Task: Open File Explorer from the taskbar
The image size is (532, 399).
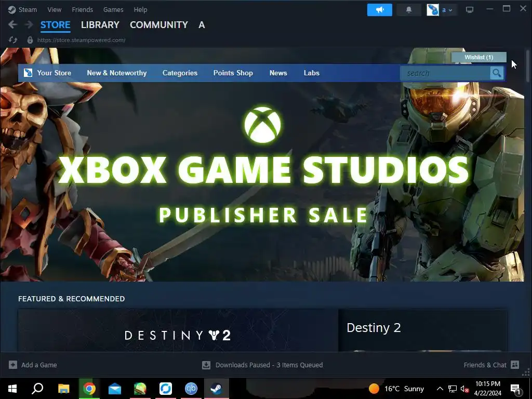Action: (x=63, y=389)
